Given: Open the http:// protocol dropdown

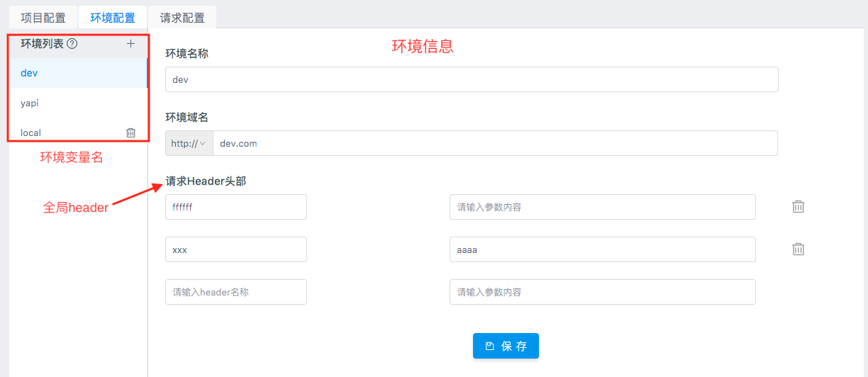Looking at the screenshot, I should pos(189,143).
